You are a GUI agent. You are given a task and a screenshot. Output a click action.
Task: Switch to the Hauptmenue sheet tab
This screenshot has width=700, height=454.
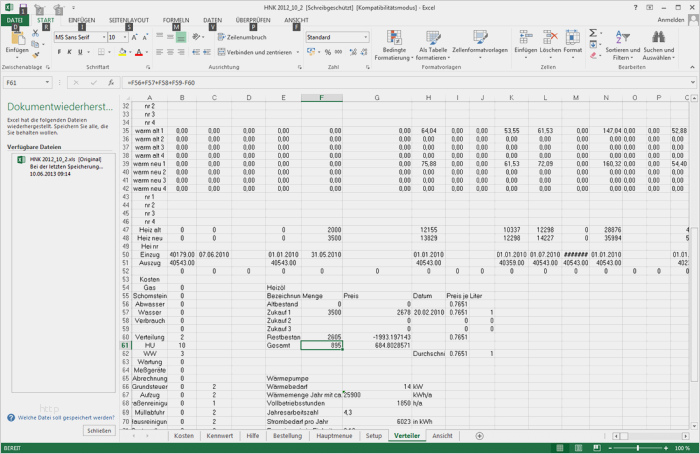[x=334, y=436]
